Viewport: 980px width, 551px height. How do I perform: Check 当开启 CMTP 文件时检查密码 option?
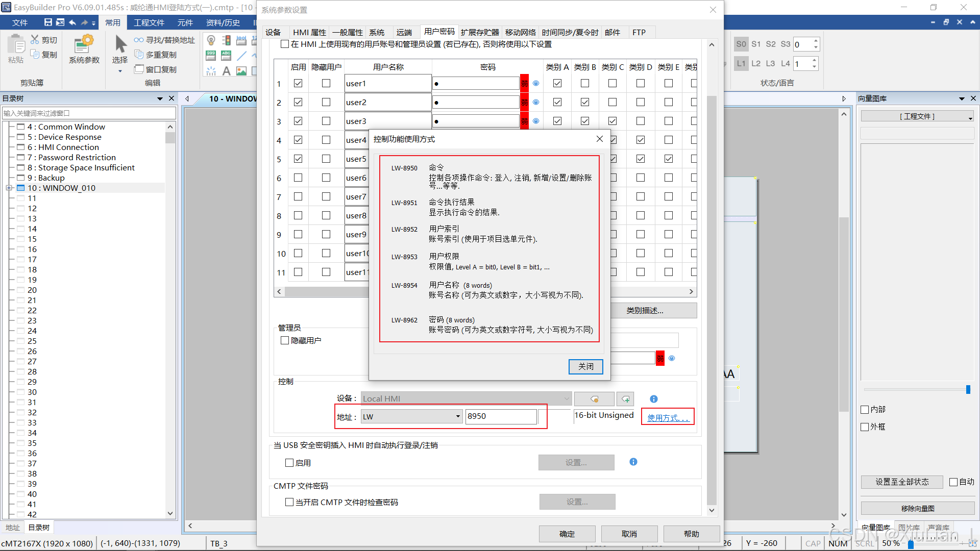click(289, 502)
